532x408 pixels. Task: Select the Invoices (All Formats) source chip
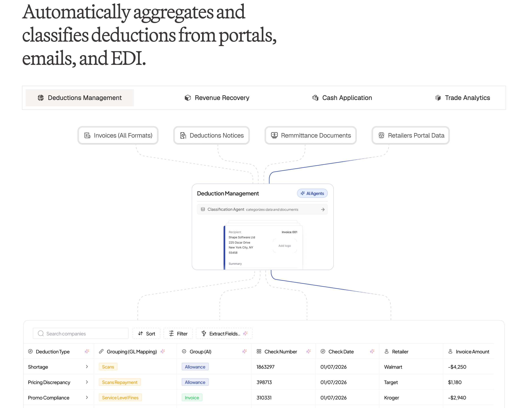click(x=118, y=135)
